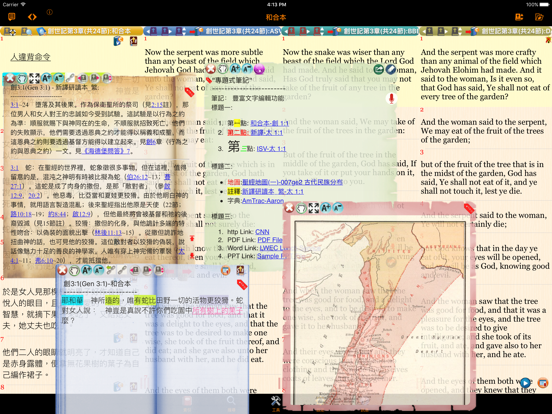
Task: Go to next chapter in ASV pane
Action: pos(167,31)
